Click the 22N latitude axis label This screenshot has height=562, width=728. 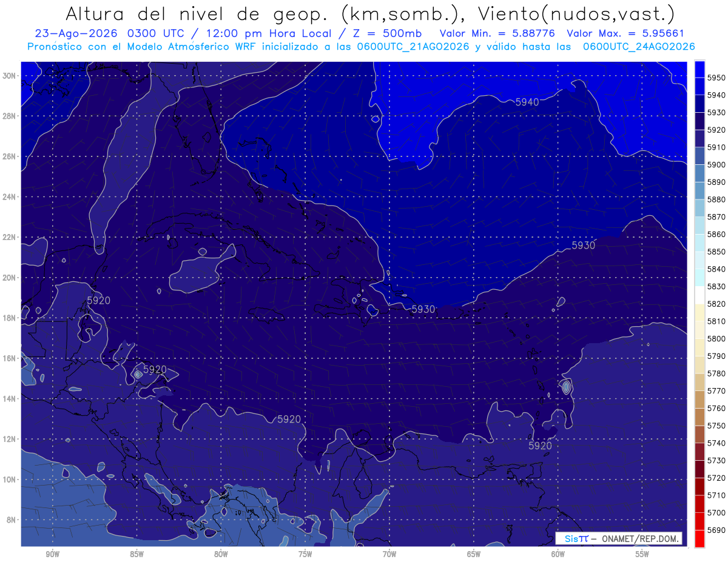click(x=10, y=237)
